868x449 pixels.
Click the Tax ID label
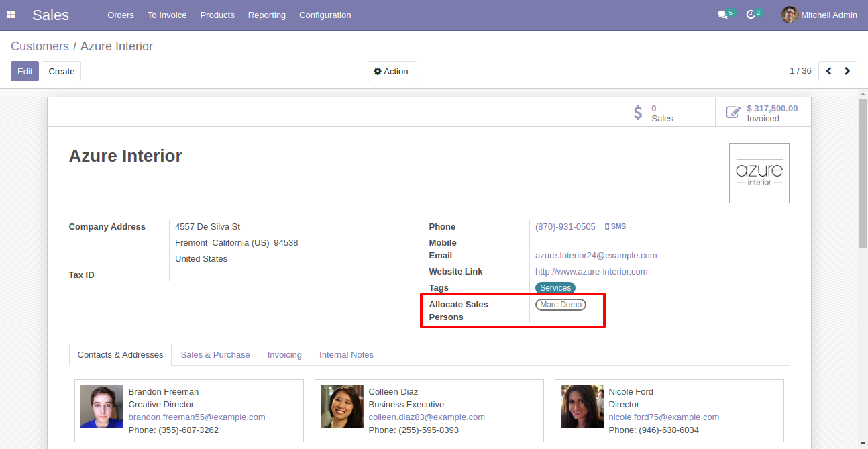click(x=82, y=275)
